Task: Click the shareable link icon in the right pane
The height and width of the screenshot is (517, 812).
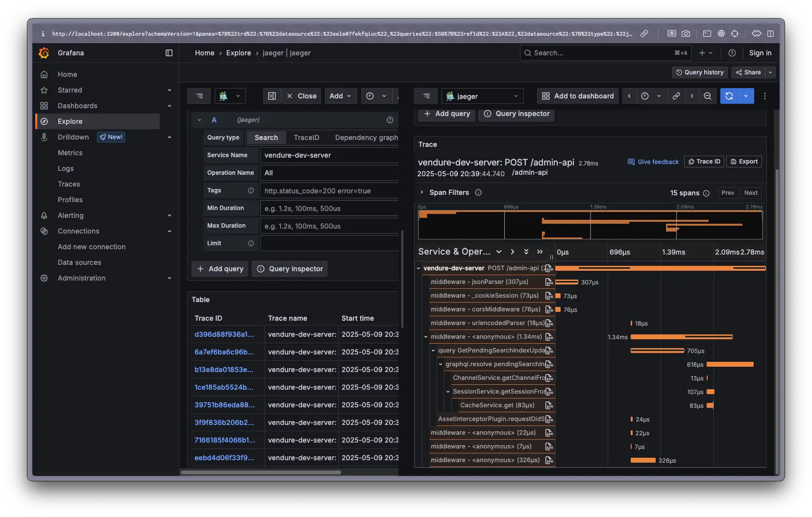Action: 676,96
